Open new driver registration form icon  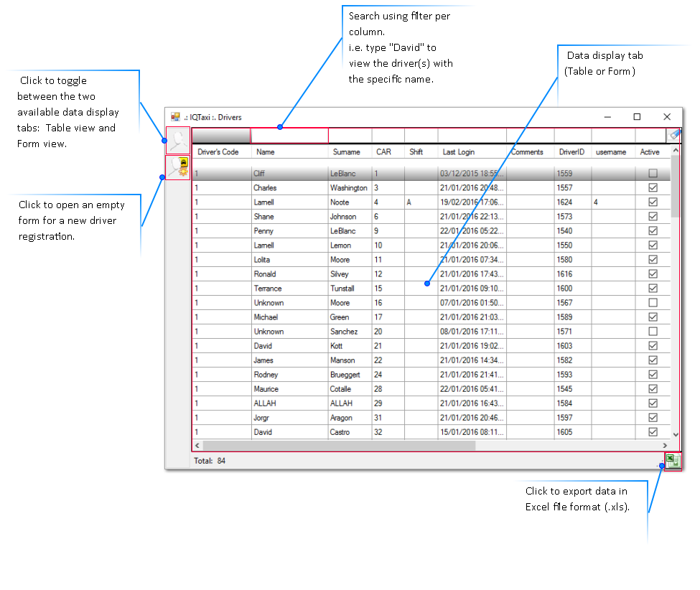177,167
